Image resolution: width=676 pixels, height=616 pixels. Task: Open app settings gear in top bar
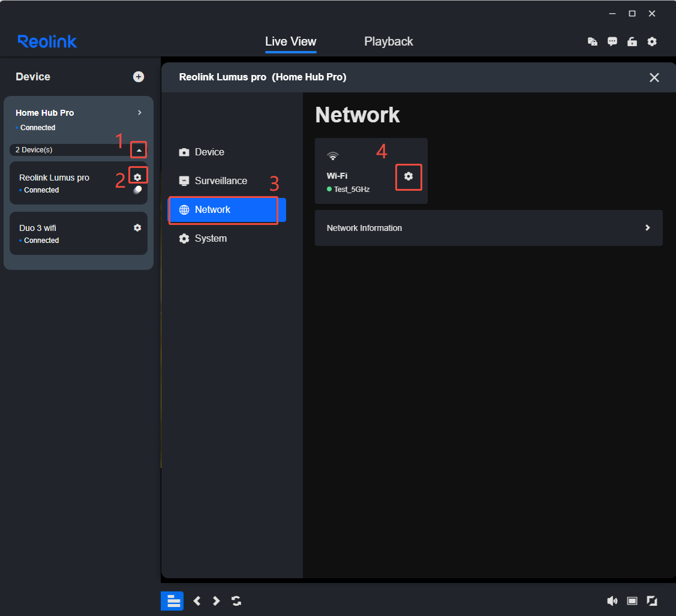point(652,41)
